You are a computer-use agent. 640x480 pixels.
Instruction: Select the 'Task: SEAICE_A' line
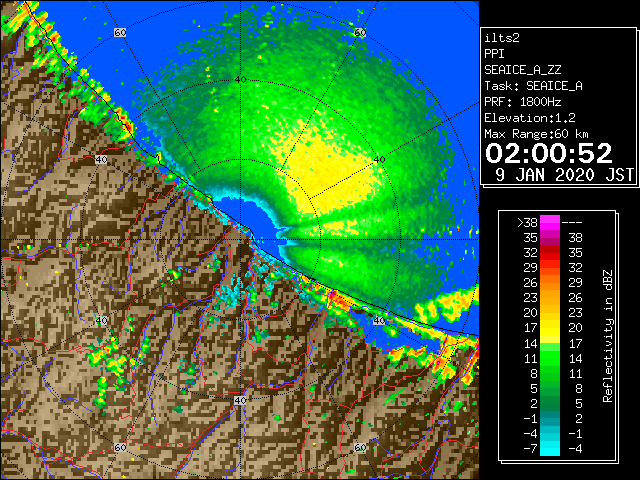coord(533,86)
